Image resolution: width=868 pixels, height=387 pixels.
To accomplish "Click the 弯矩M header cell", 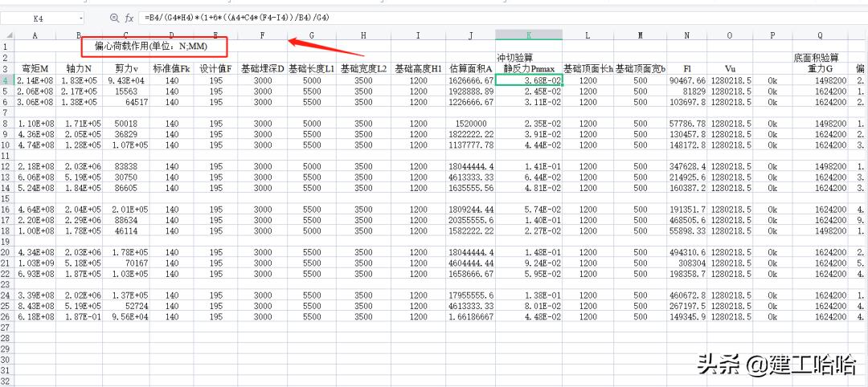I will pos(35,69).
